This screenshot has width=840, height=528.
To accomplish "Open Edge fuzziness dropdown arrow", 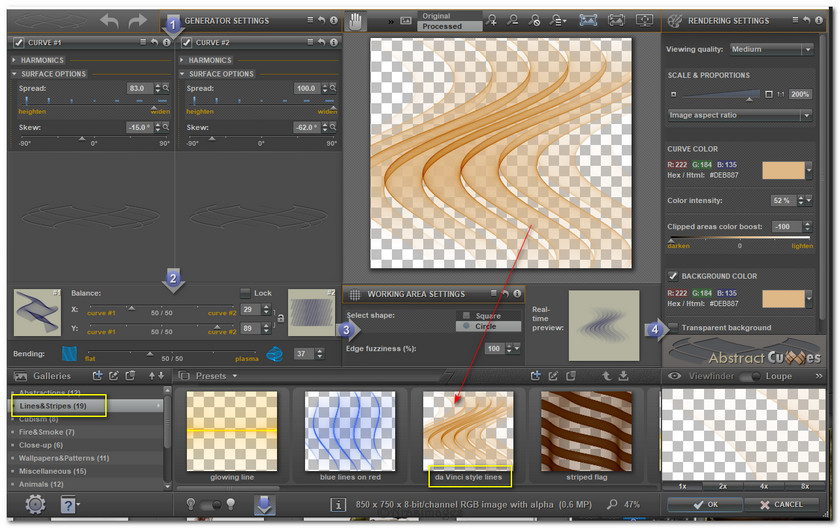I will point(517,348).
